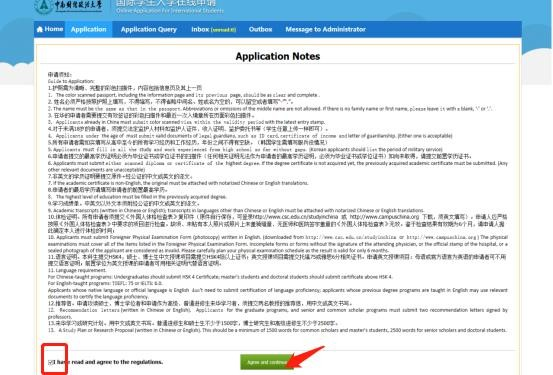The height and width of the screenshot is (375, 553).
Task: Click the university logo in the header
Action: [68, 6]
